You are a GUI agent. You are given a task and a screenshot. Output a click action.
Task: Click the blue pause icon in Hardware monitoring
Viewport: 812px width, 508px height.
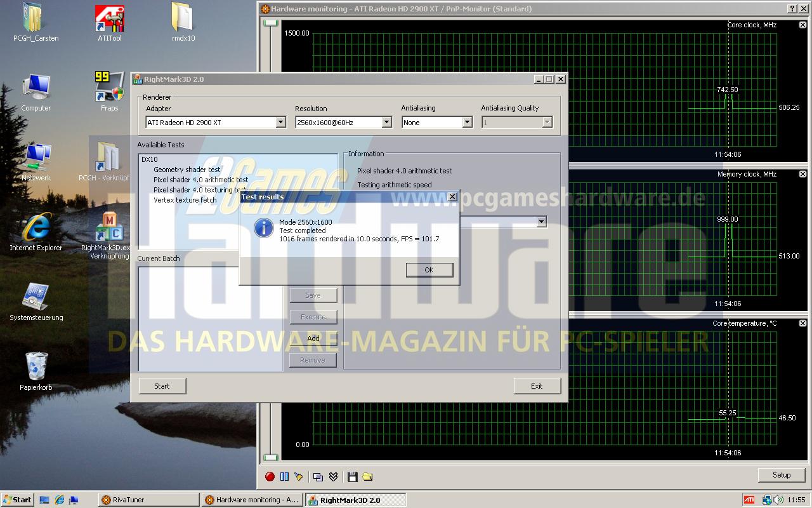(x=284, y=476)
